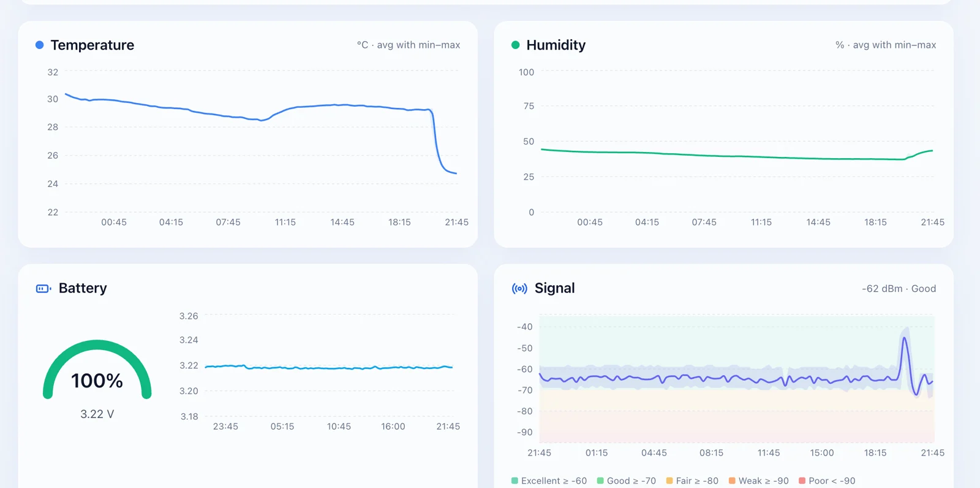Click the Signal broadcast icon
This screenshot has height=488, width=980.
[519, 288]
